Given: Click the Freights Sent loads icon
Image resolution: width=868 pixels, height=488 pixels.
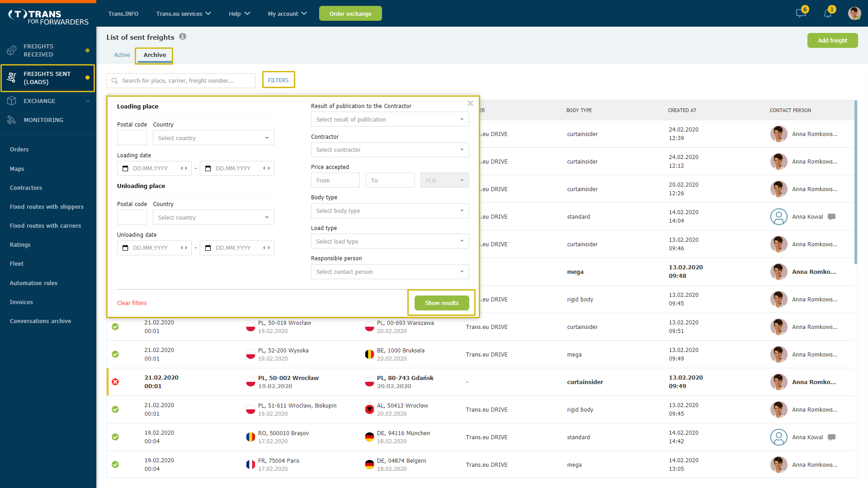Looking at the screenshot, I should point(12,78).
